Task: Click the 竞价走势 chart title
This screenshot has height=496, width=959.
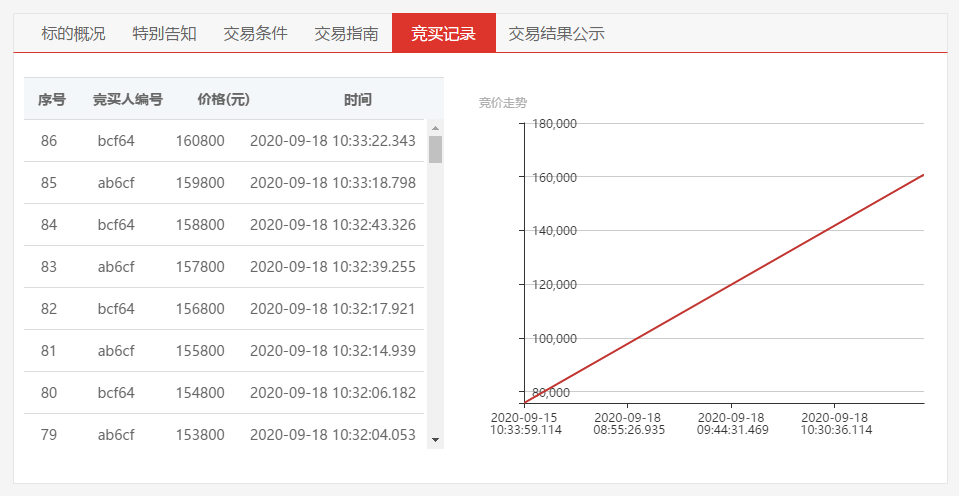Action: coord(502,102)
